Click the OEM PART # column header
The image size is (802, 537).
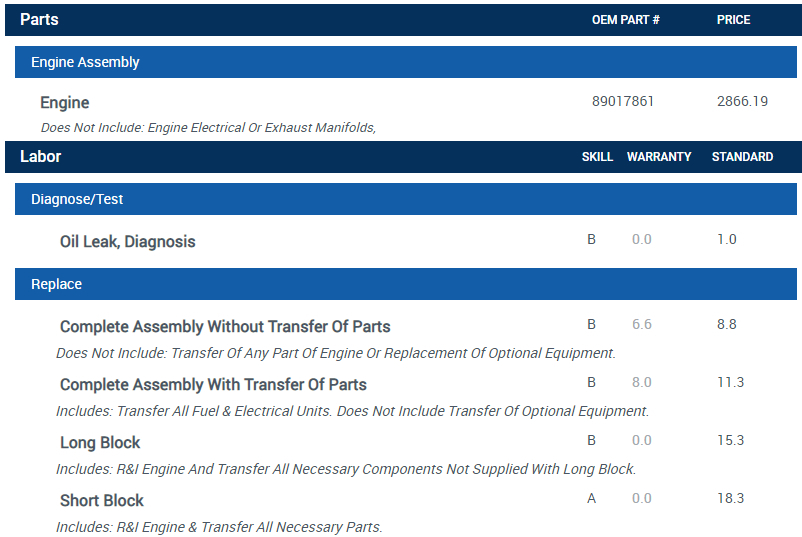626,20
